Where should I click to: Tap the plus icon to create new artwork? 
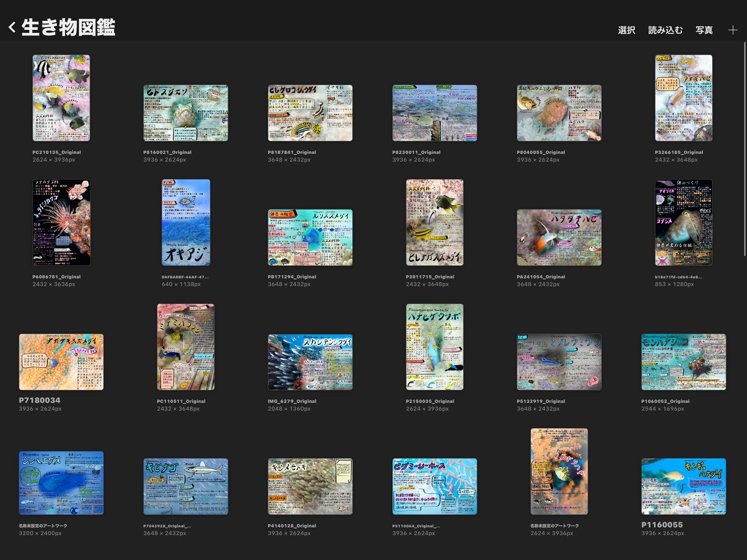pos(733,30)
